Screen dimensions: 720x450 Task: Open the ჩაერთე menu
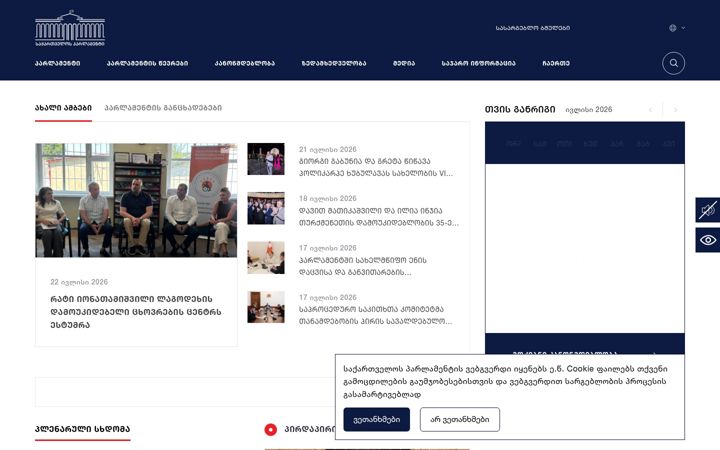point(556,63)
